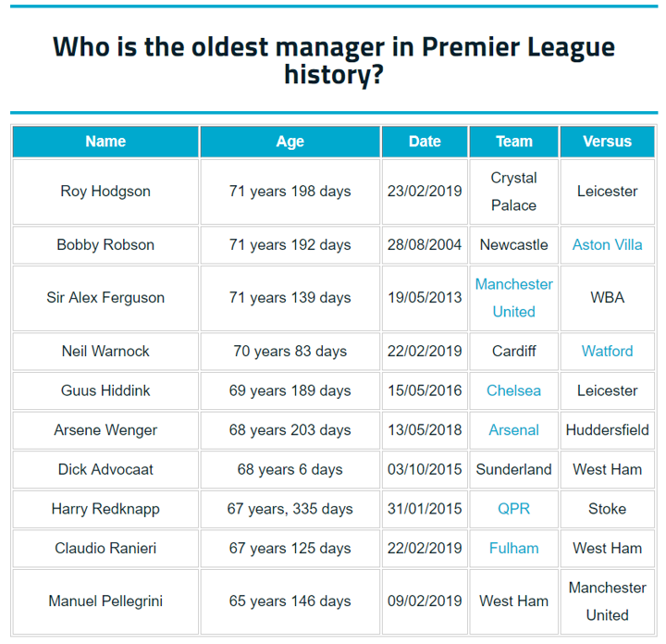Click the Arsenal link

coord(513,430)
